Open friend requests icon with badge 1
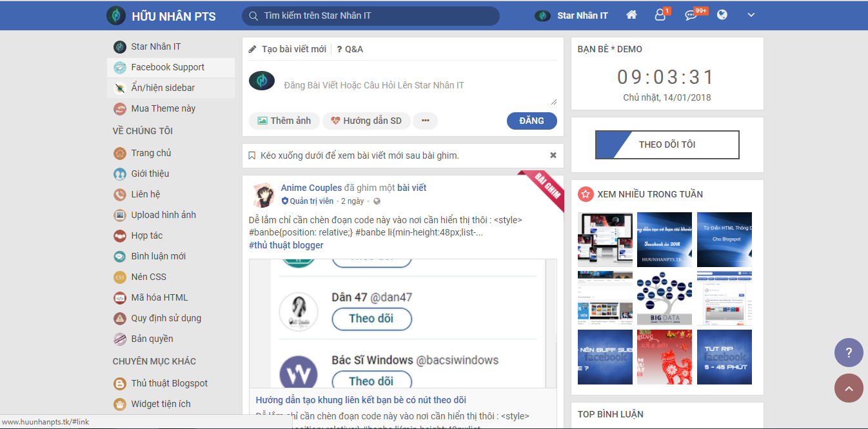 pyautogui.click(x=660, y=15)
